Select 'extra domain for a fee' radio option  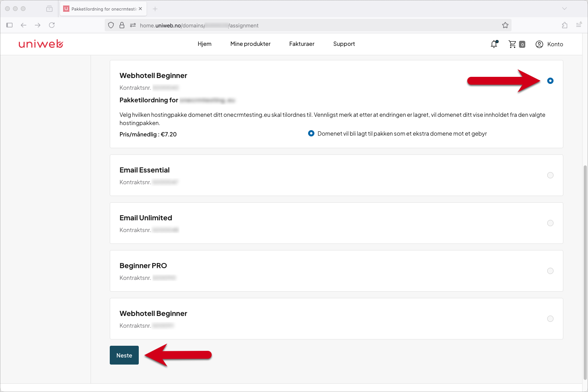click(x=311, y=133)
